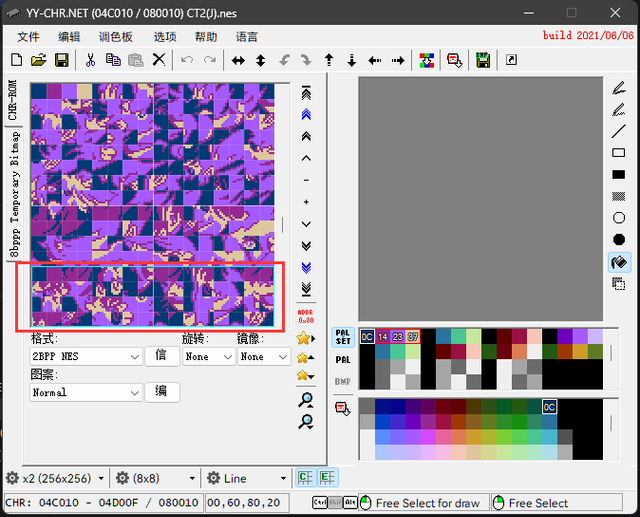Click the New file icon
This screenshot has height=517, width=640.
[16, 60]
